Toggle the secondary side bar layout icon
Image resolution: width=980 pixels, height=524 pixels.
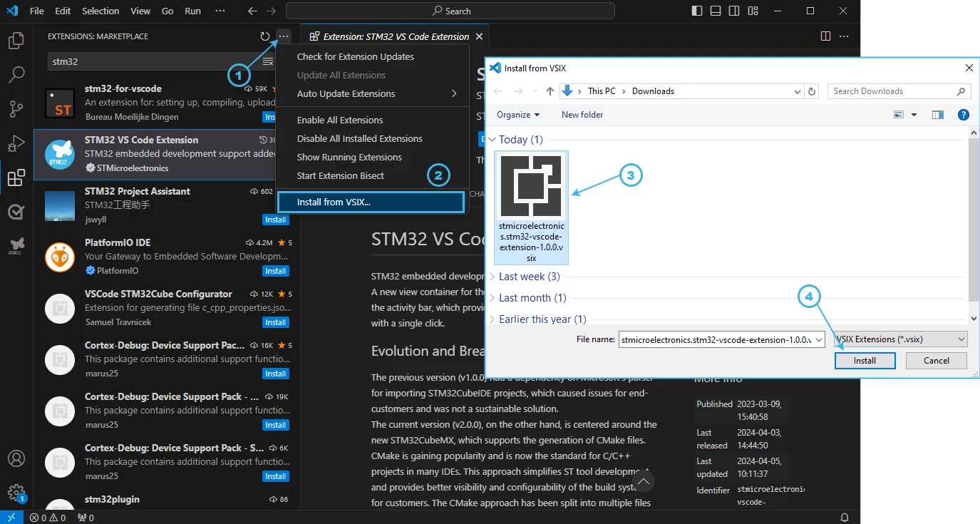pos(733,11)
